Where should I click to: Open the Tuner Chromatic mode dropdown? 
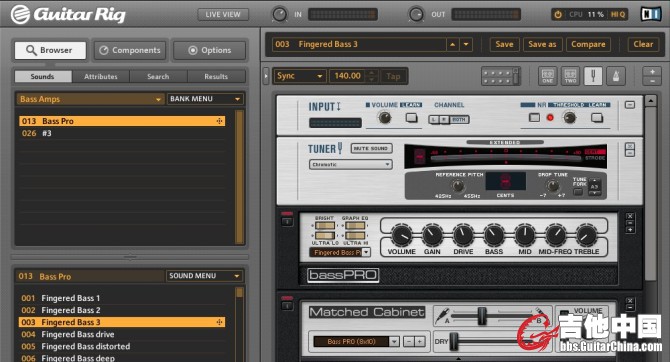coord(350,165)
